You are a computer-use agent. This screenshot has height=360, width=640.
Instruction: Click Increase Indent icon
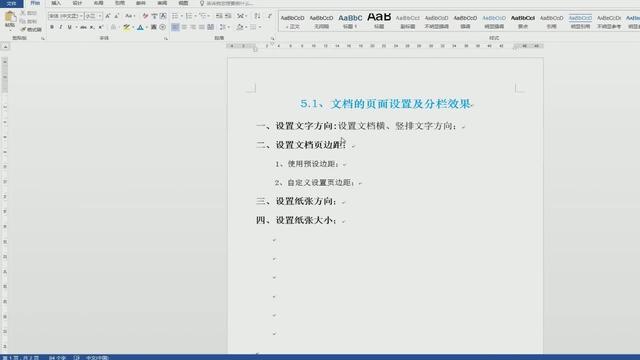pos(228,16)
